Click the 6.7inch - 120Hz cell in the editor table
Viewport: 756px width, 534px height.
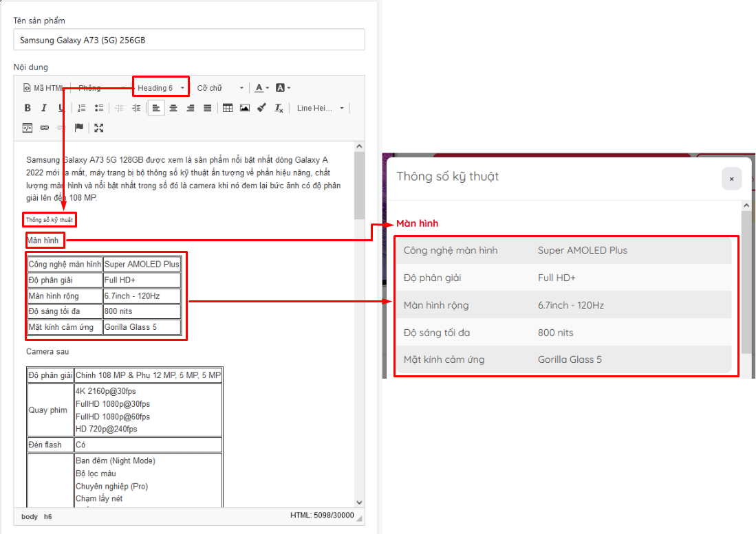click(x=142, y=296)
